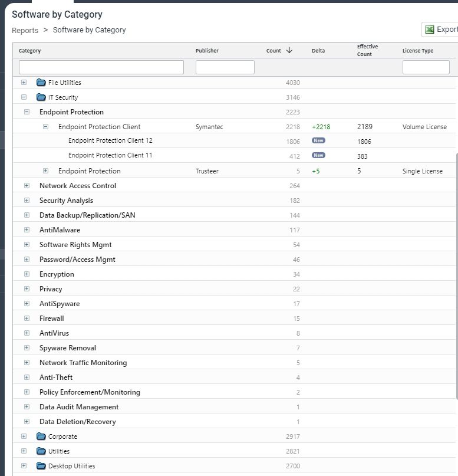This screenshot has width=458, height=476.
Task: Click the Symantec publisher cell
Action: (x=209, y=127)
